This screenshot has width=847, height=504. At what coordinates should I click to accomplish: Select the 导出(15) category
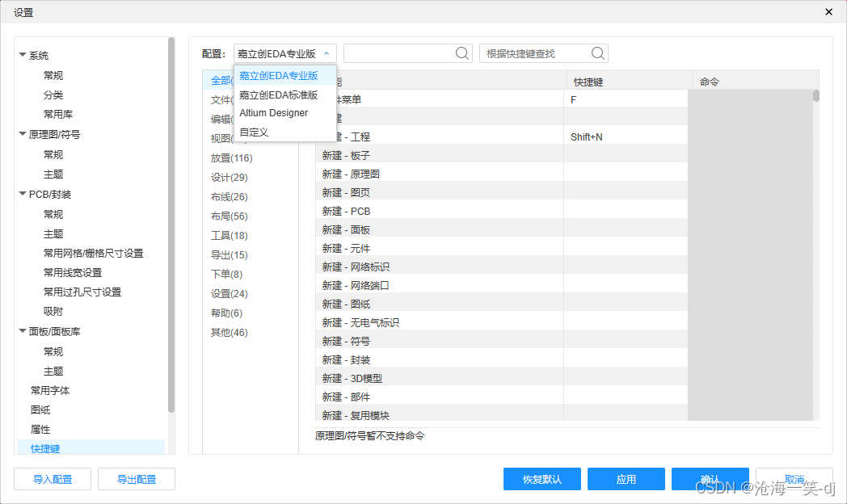pyautogui.click(x=229, y=255)
